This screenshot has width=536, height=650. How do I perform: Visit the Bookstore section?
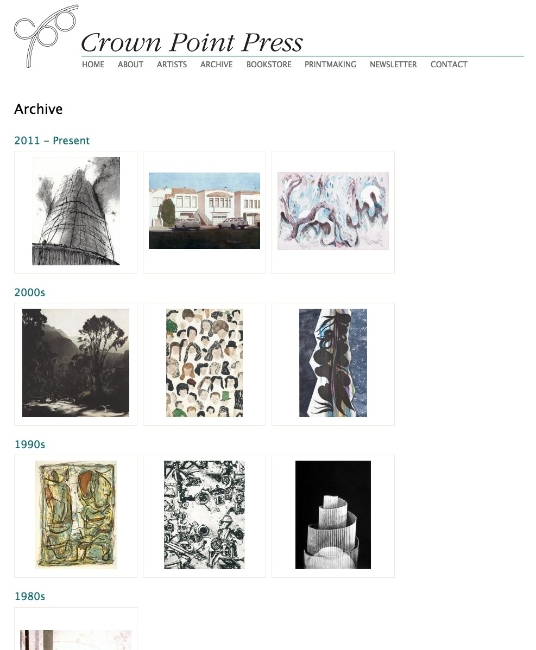[269, 64]
